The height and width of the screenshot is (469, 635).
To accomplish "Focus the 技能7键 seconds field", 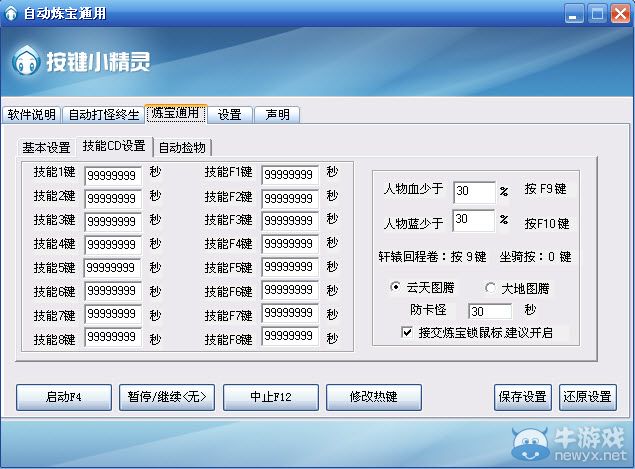I will pyautogui.click(x=113, y=314).
